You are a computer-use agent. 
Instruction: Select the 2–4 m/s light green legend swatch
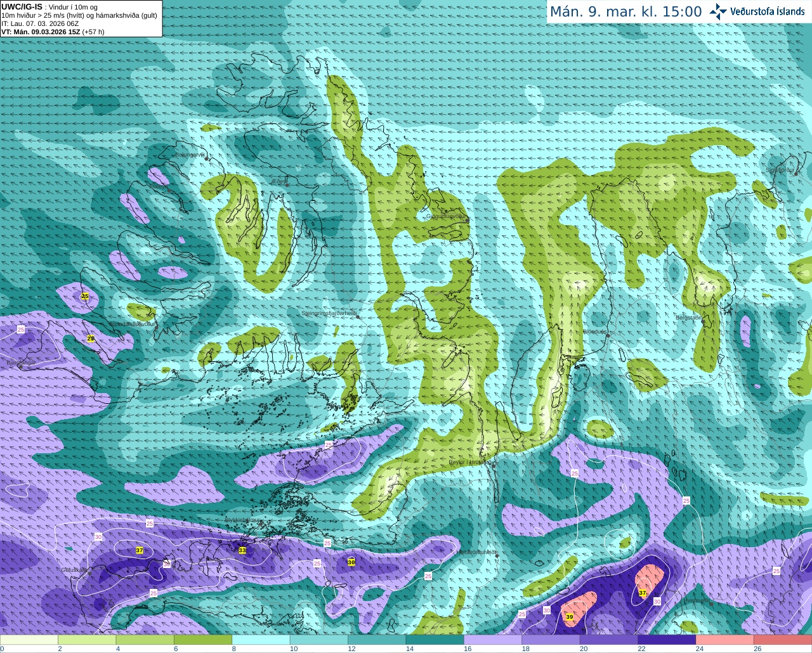point(87,640)
